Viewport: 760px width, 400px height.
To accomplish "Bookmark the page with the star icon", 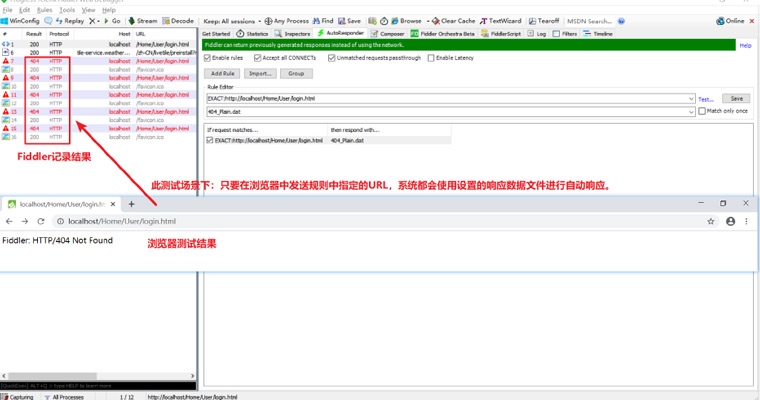I will click(711, 221).
